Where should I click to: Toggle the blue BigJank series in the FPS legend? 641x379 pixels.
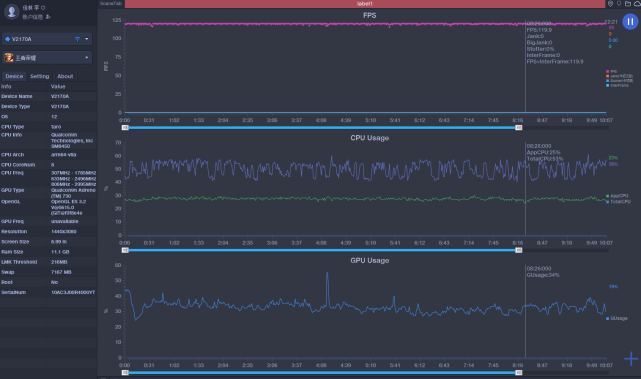tap(619, 81)
